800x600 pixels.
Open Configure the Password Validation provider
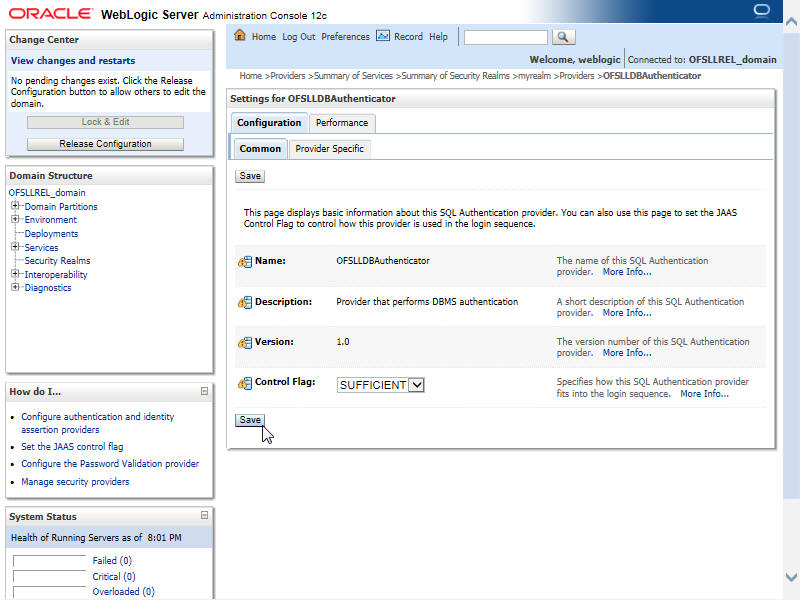(x=110, y=464)
